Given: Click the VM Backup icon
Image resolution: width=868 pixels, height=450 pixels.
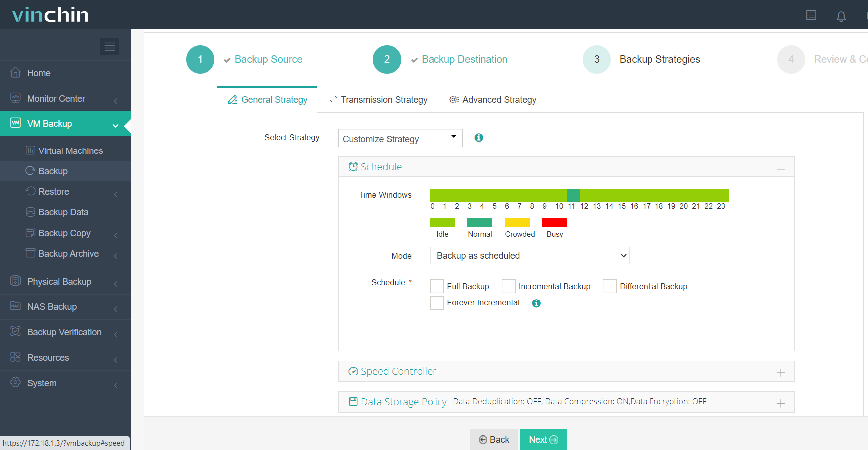Looking at the screenshot, I should [x=16, y=123].
